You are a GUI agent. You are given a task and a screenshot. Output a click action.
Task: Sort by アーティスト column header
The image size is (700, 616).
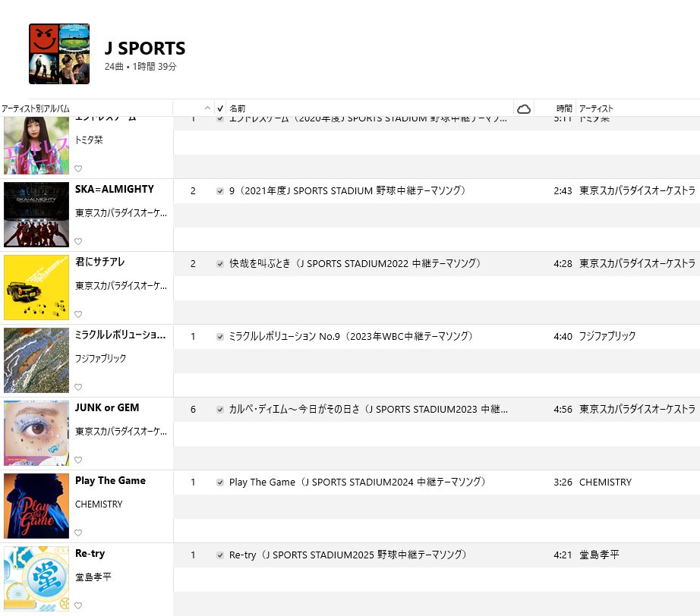pos(596,108)
